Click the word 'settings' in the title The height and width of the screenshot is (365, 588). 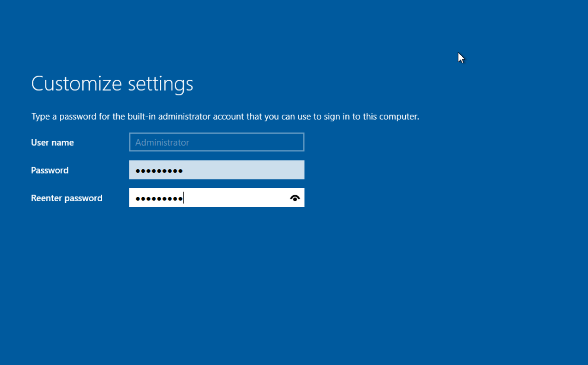point(160,84)
